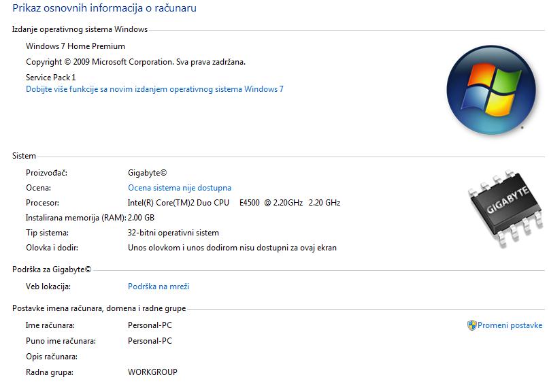
Task: Click the shield icon beside Promeni postavke
Action: [x=471, y=325]
